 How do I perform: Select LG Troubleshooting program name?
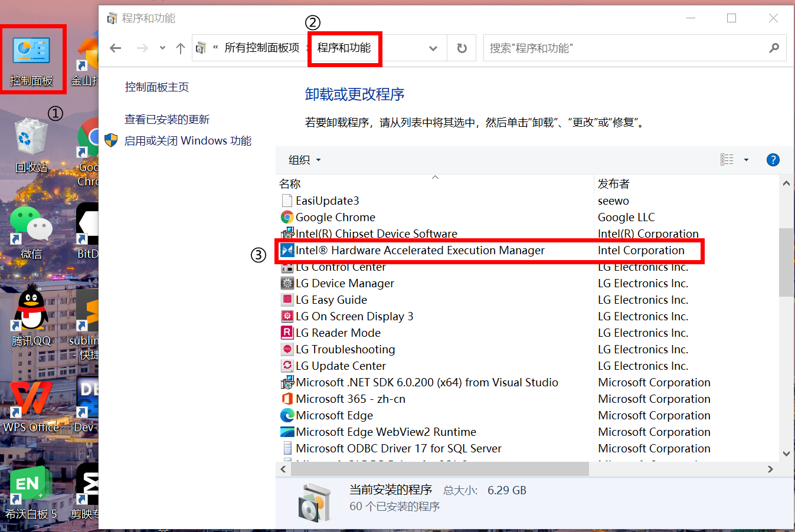[x=345, y=349]
